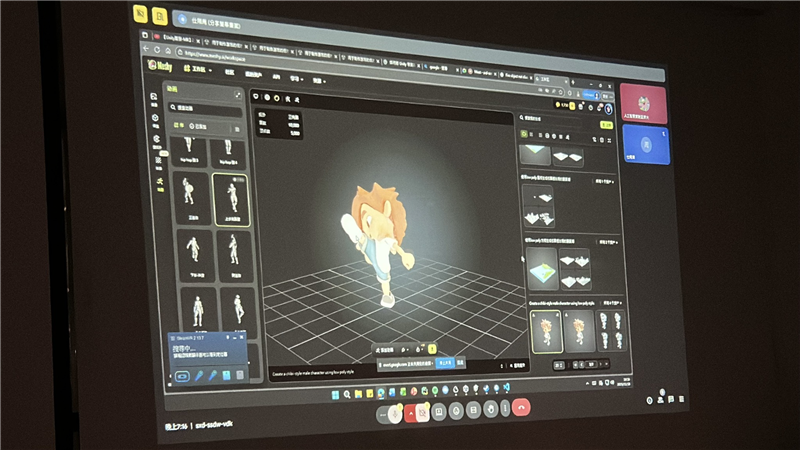Open the last dropdown in top navigation

(321, 79)
